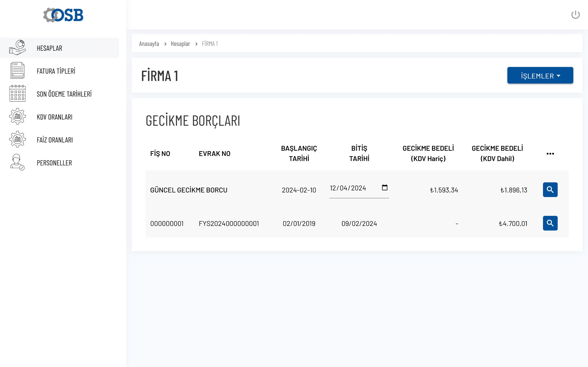The image size is (588, 367).
Task: Click the Fatura Tipleri document icon
Action: [x=17, y=70]
